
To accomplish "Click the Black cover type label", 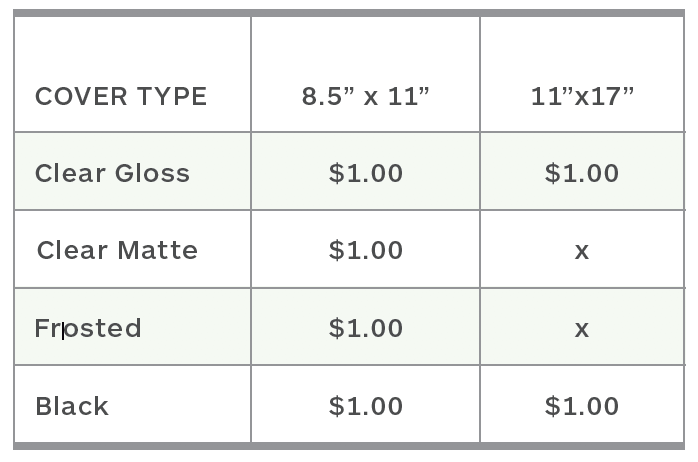I will pos(72,406).
